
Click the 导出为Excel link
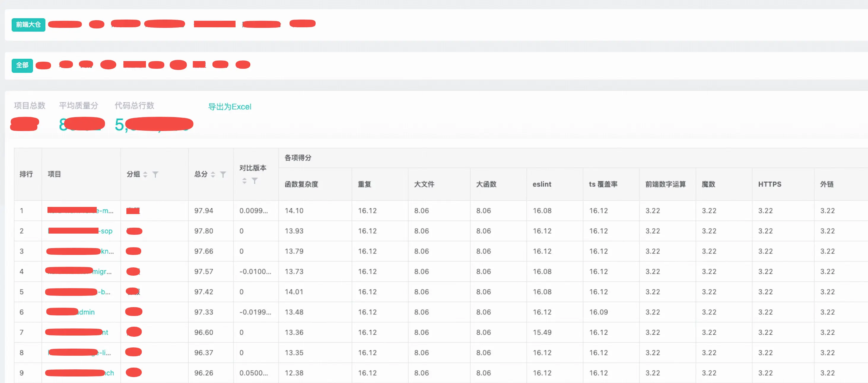(230, 107)
